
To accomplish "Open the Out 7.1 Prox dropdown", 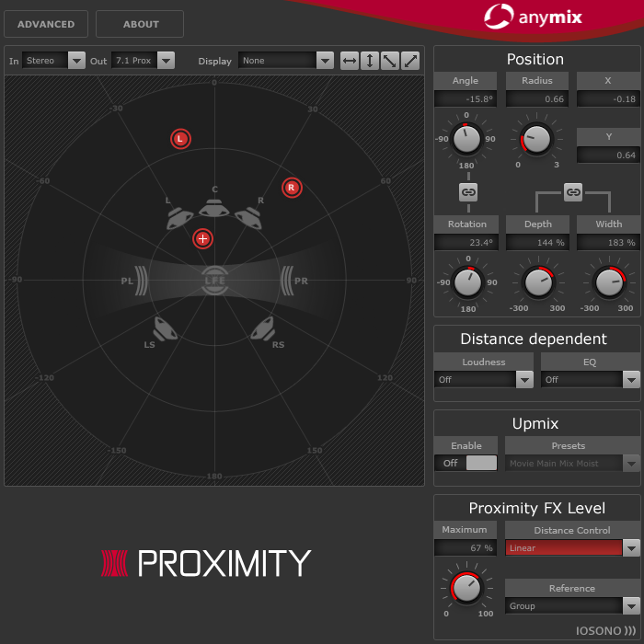I will click(x=143, y=61).
